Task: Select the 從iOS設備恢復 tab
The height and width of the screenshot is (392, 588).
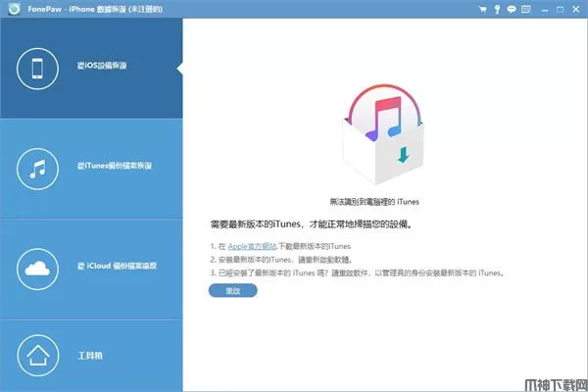Action: click(91, 69)
